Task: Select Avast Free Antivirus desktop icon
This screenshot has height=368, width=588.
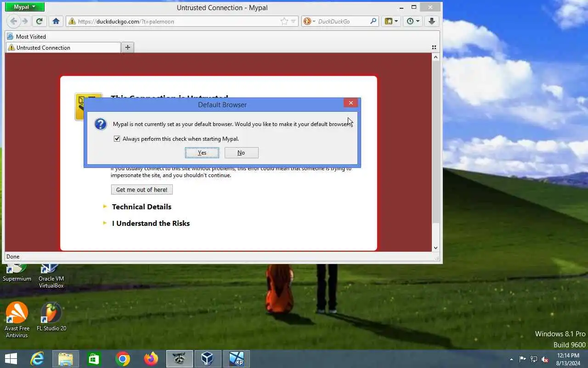Action: coord(17,320)
